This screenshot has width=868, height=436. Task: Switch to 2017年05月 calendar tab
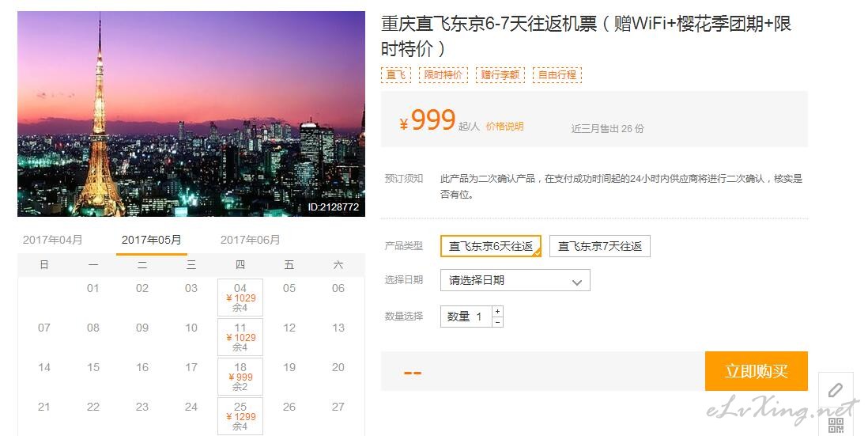(151, 240)
